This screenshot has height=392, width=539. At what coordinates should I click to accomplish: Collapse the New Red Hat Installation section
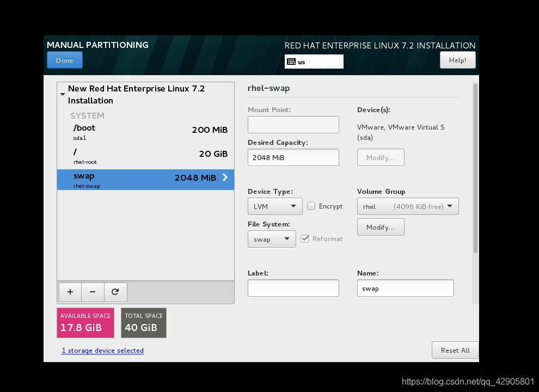(62, 94)
